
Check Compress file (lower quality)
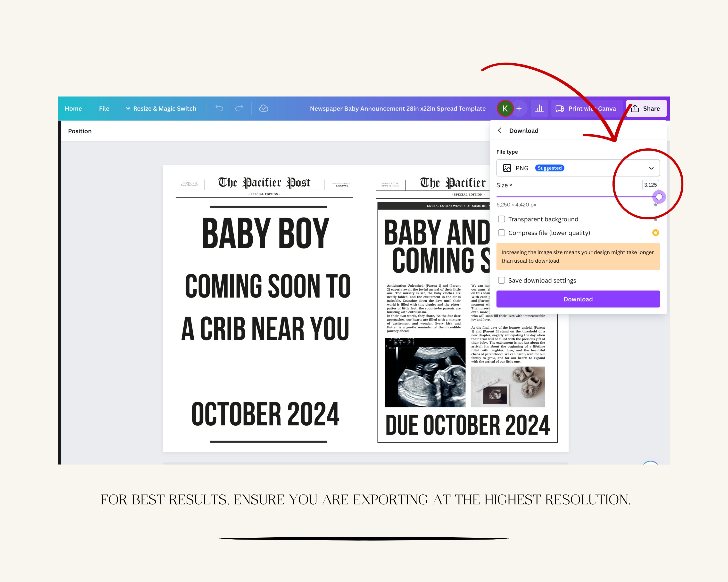(x=502, y=233)
